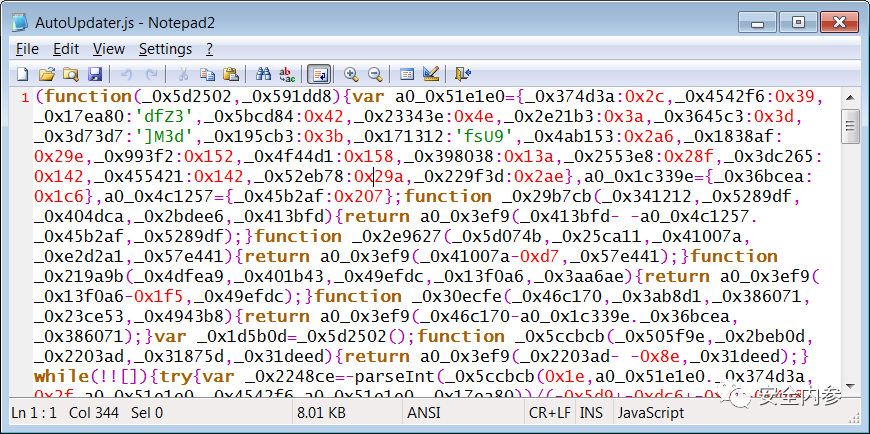Click the scrollbar up arrow
This screenshot has height=434, width=870.
pos(849,98)
